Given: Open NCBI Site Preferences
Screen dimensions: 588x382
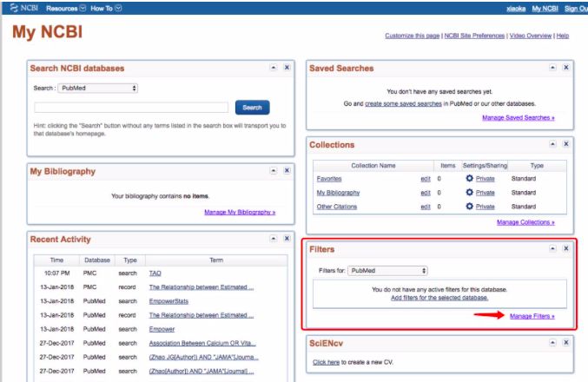Looking at the screenshot, I should tap(474, 36).
